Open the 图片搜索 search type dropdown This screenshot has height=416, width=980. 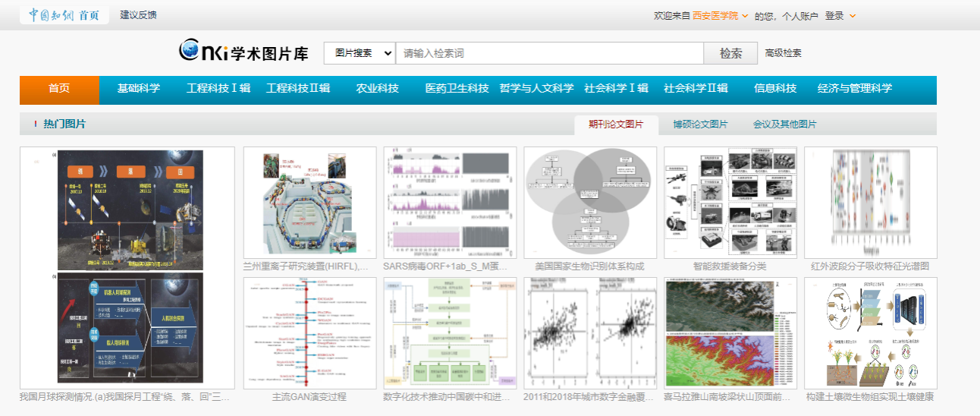[360, 53]
